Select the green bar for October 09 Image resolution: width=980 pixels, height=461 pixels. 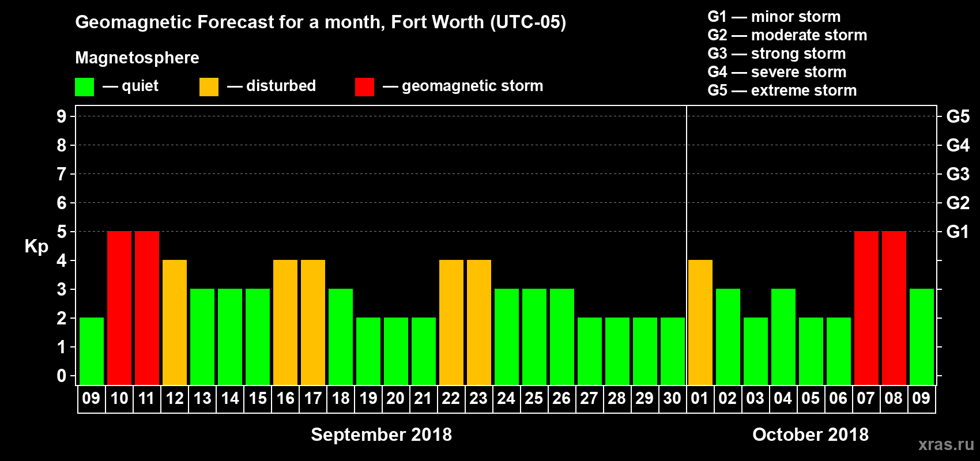(x=922, y=337)
